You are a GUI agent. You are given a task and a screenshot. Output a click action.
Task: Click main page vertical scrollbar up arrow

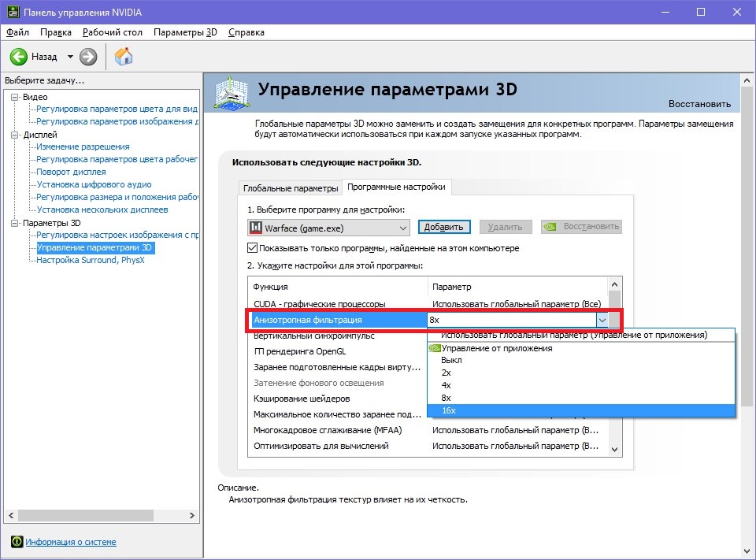tap(747, 80)
